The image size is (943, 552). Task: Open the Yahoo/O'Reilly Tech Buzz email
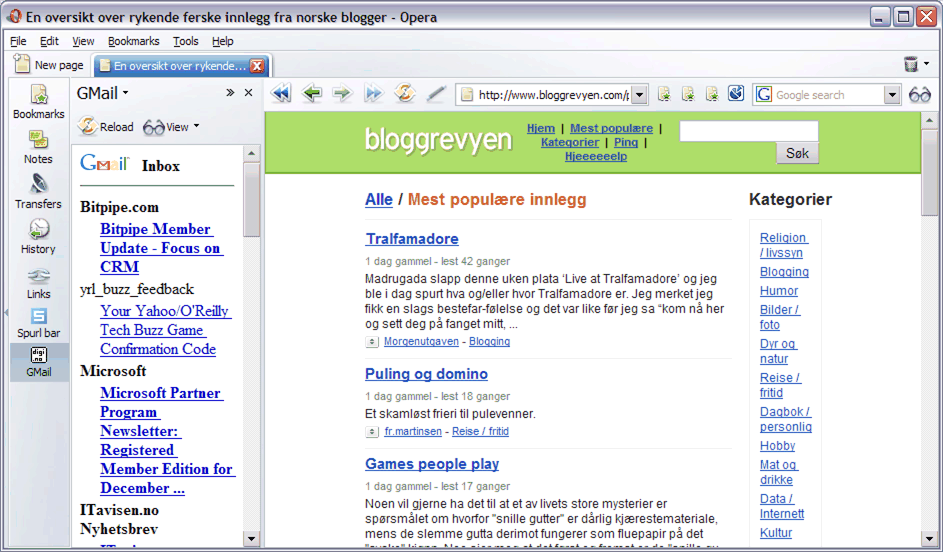(x=166, y=330)
